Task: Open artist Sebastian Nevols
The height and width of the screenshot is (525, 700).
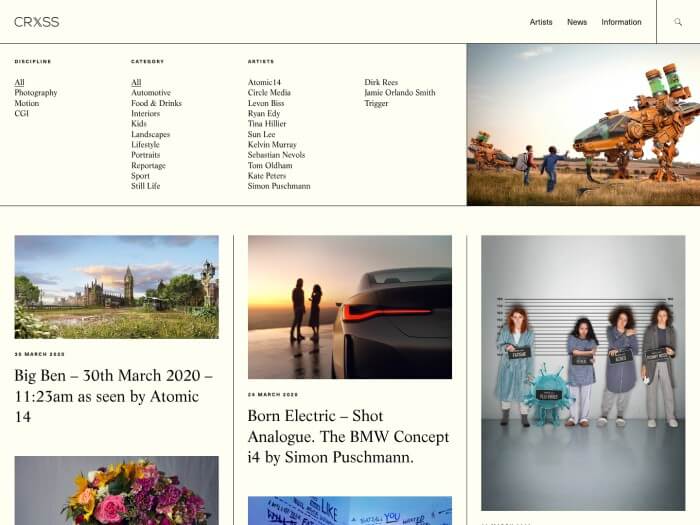Action: [x=276, y=155]
